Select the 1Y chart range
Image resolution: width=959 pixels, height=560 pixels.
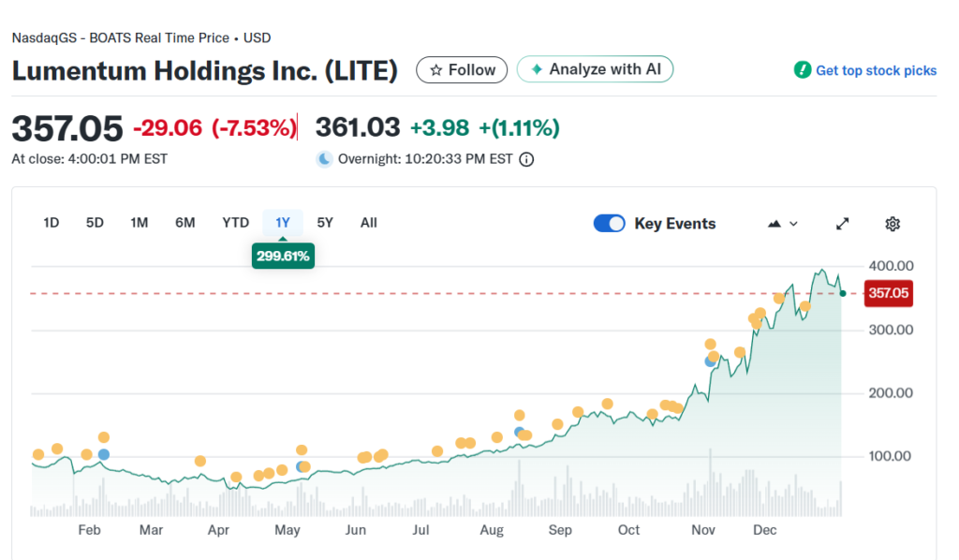(283, 223)
